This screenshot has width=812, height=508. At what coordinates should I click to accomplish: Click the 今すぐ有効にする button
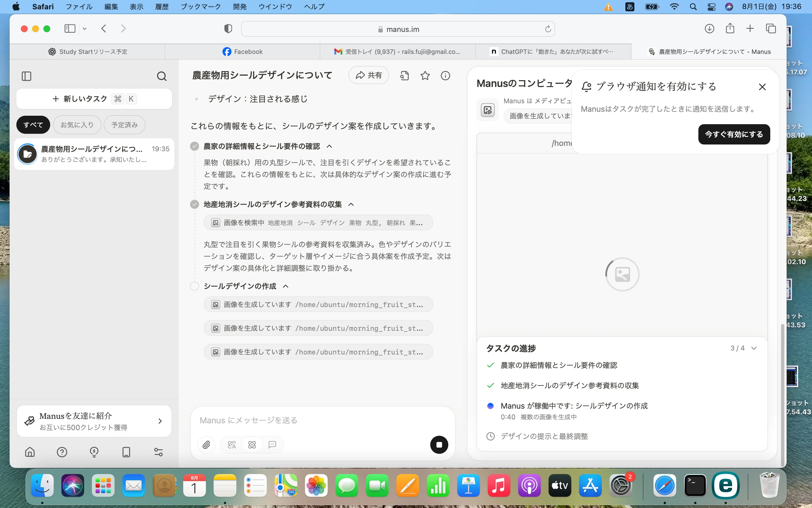[x=734, y=134]
